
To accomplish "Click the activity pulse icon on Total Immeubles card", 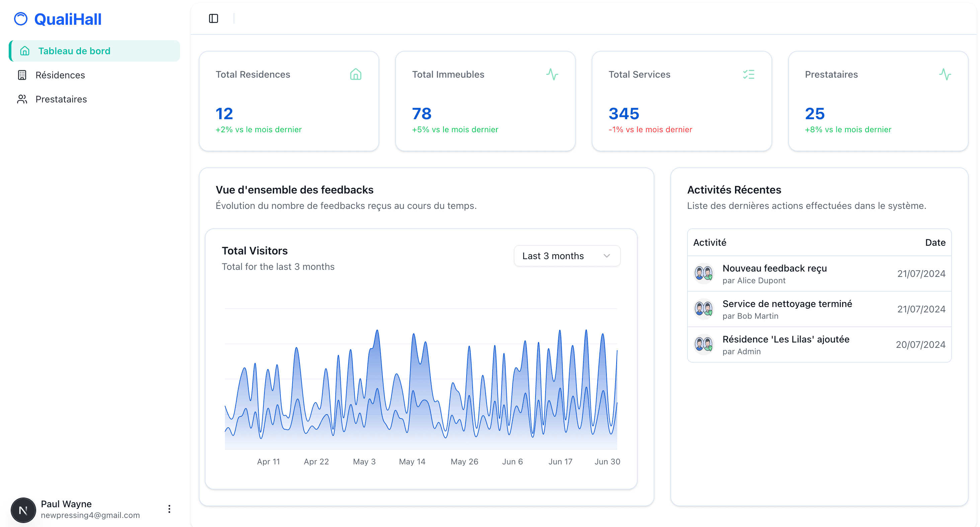I will (553, 75).
